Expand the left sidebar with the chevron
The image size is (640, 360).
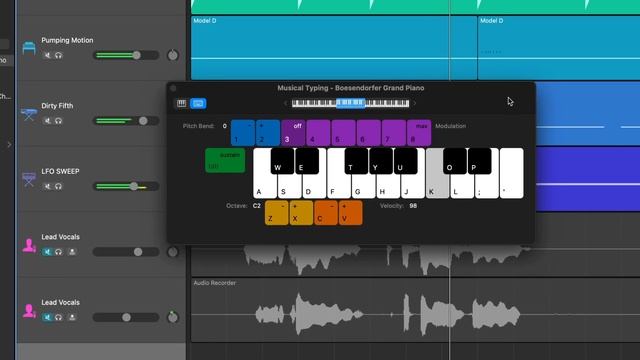[x=9, y=144]
